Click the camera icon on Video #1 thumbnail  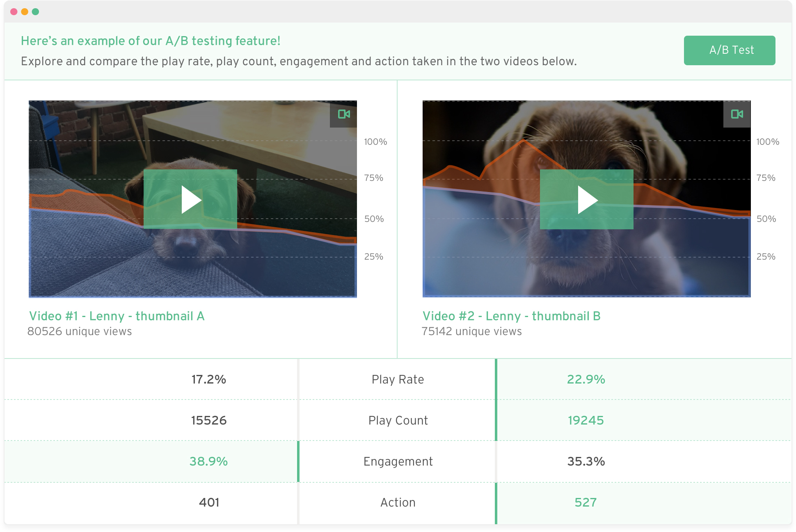343,114
